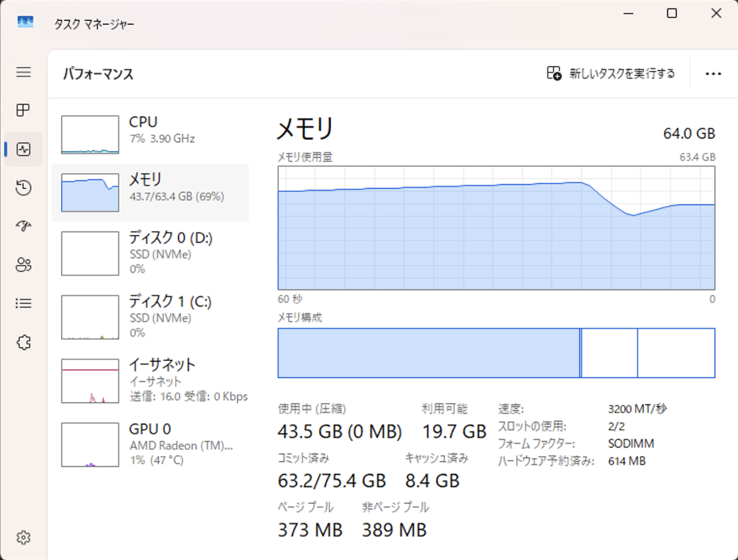Click 新しいタスクを実行する button
Image resolution: width=738 pixels, height=560 pixels.
611,74
